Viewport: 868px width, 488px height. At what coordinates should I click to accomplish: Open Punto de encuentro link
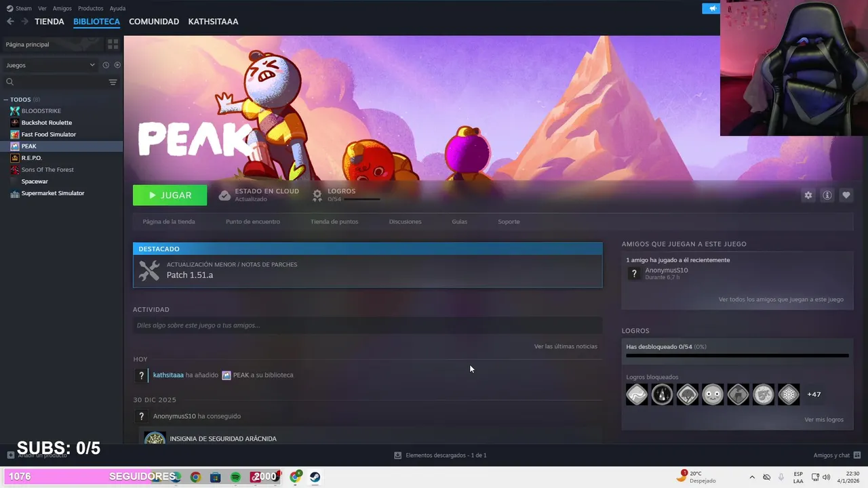pyautogui.click(x=253, y=222)
